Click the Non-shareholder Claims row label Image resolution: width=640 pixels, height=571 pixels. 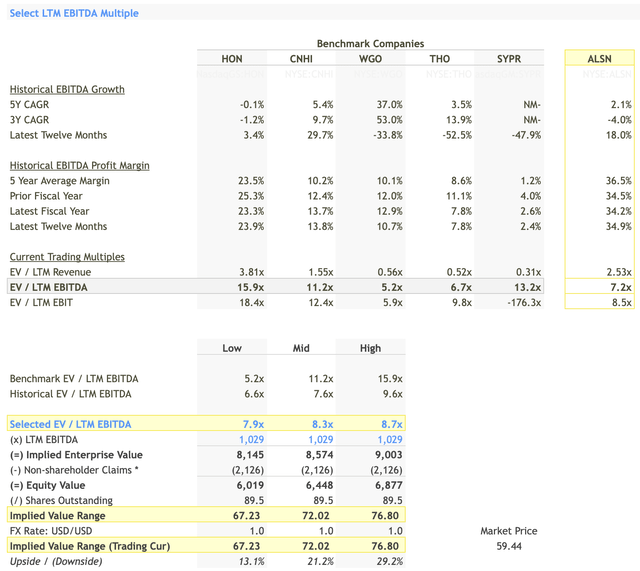pyautogui.click(x=74, y=470)
